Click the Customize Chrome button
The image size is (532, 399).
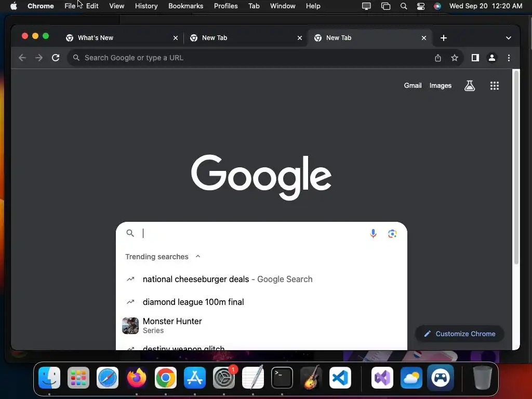pyautogui.click(x=460, y=334)
